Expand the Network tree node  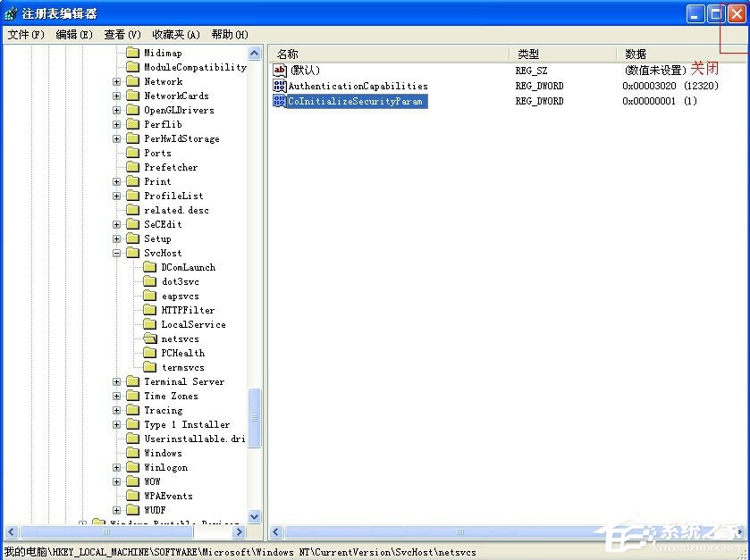pos(116,81)
